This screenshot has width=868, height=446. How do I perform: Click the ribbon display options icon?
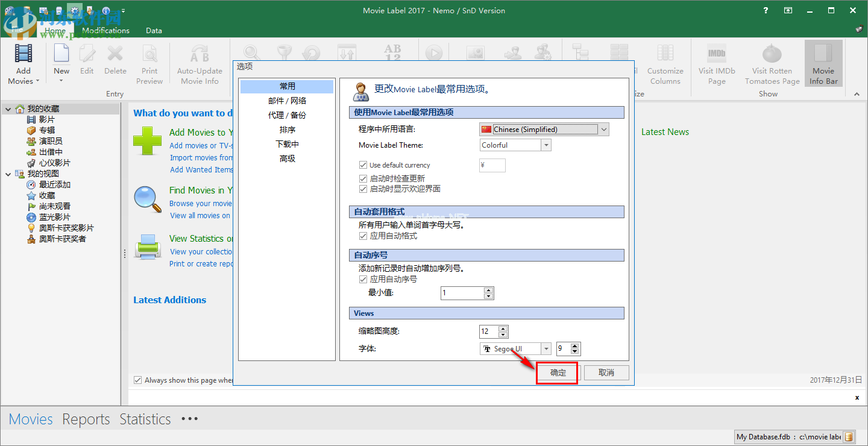coord(788,10)
